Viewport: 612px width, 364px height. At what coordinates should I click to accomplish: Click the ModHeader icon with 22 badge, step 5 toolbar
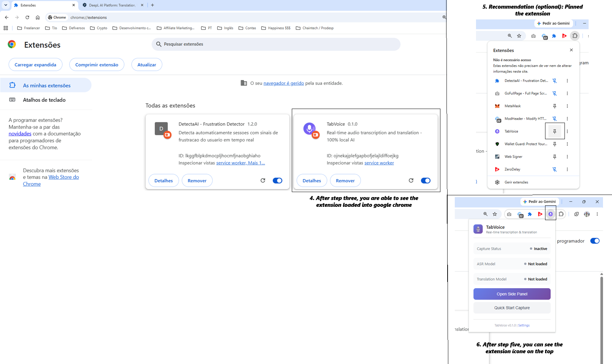(x=544, y=36)
